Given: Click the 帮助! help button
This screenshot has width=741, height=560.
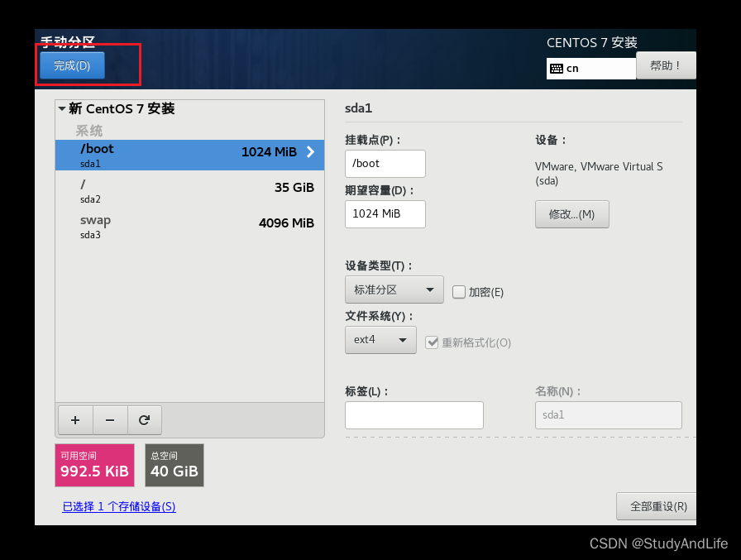Looking at the screenshot, I should [666, 65].
